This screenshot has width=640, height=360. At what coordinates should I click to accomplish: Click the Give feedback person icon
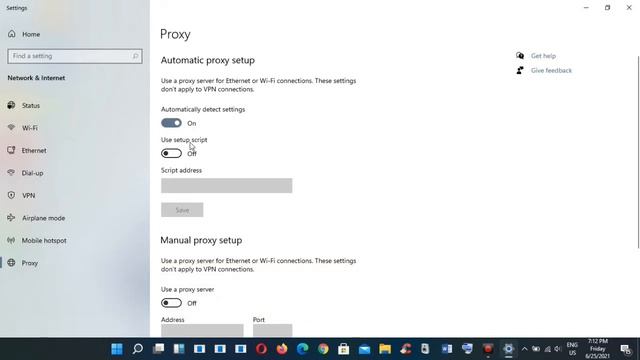(x=520, y=70)
